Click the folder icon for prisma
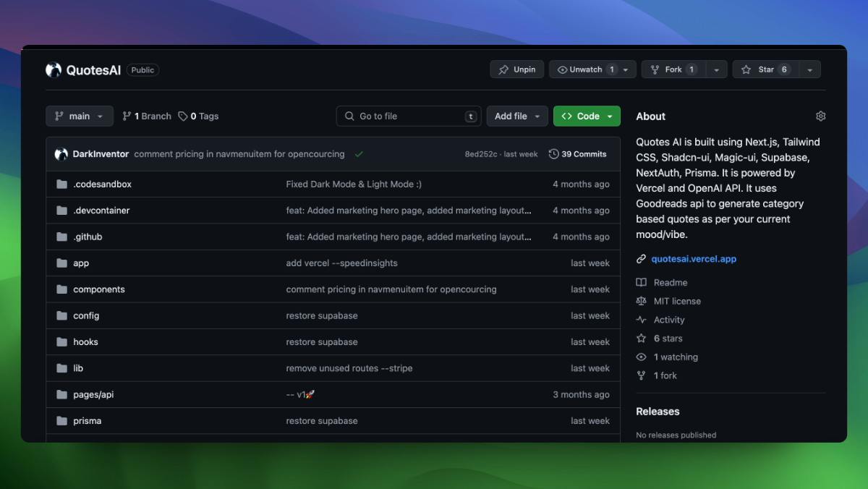Viewport: 868px width, 489px height. pos(61,421)
